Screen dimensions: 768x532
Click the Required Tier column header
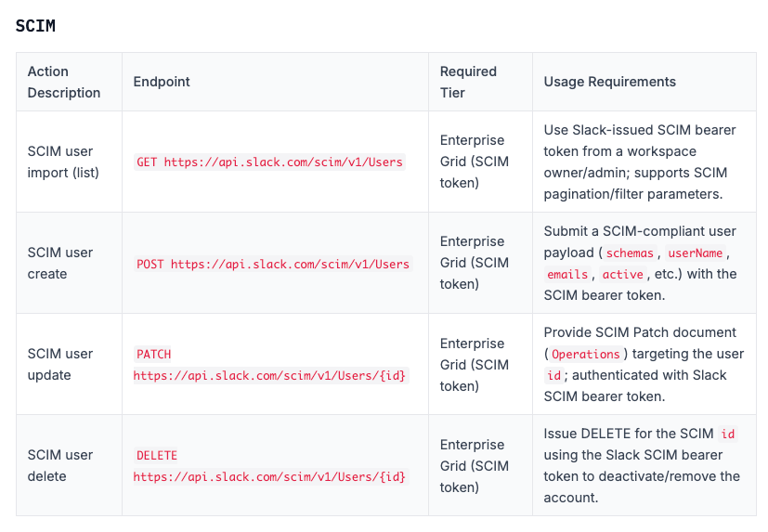tap(468, 82)
